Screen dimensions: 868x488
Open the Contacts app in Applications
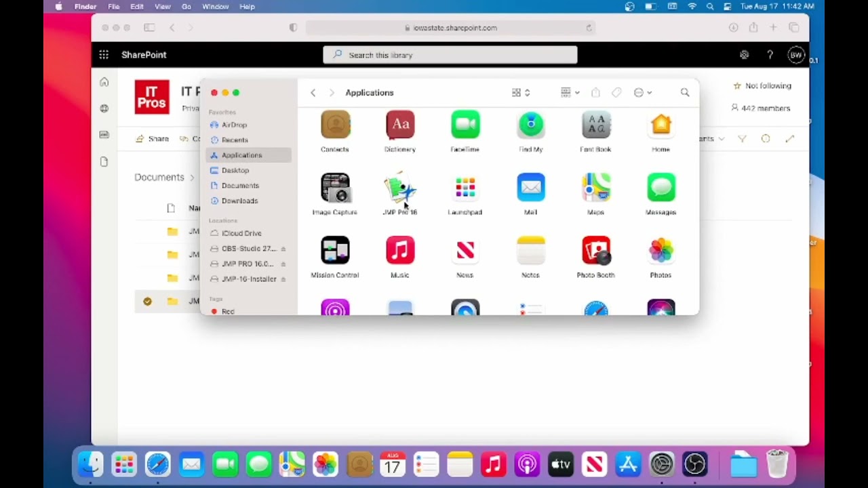pyautogui.click(x=335, y=126)
